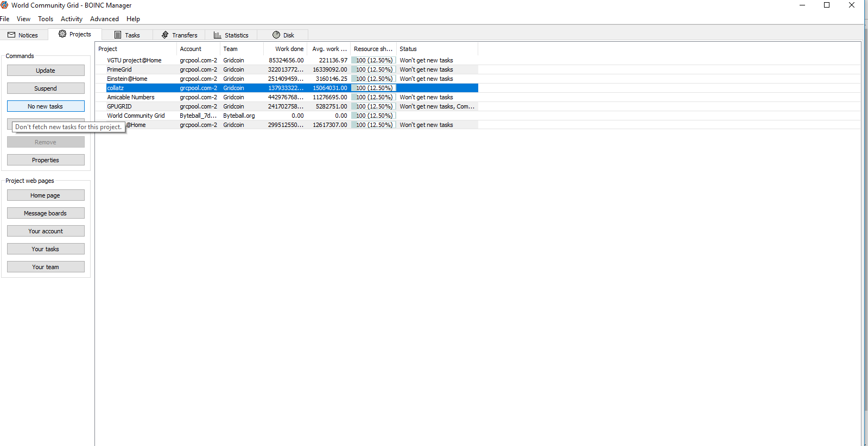Click the Your tasks button
This screenshot has height=446, width=868.
[x=46, y=249]
